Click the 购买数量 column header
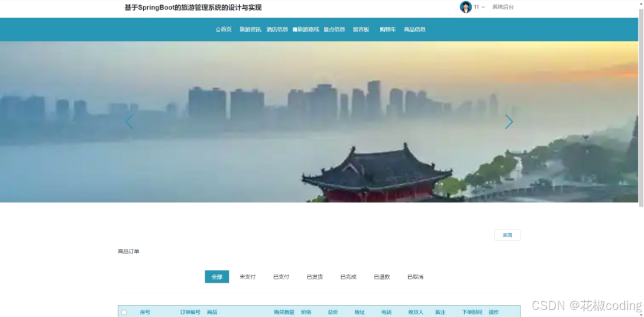The width and height of the screenshot is (644, 317). click(x=284, y=312)
